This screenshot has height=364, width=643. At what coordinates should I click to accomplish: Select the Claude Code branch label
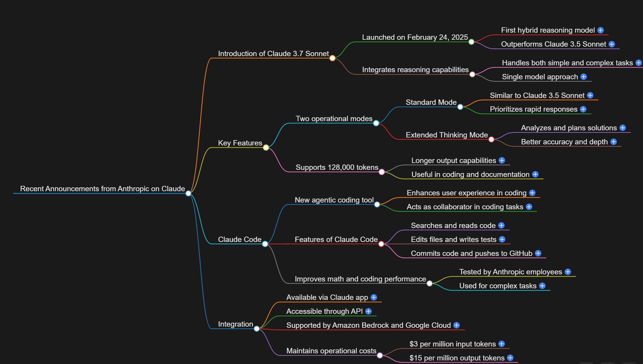(240, 240)
